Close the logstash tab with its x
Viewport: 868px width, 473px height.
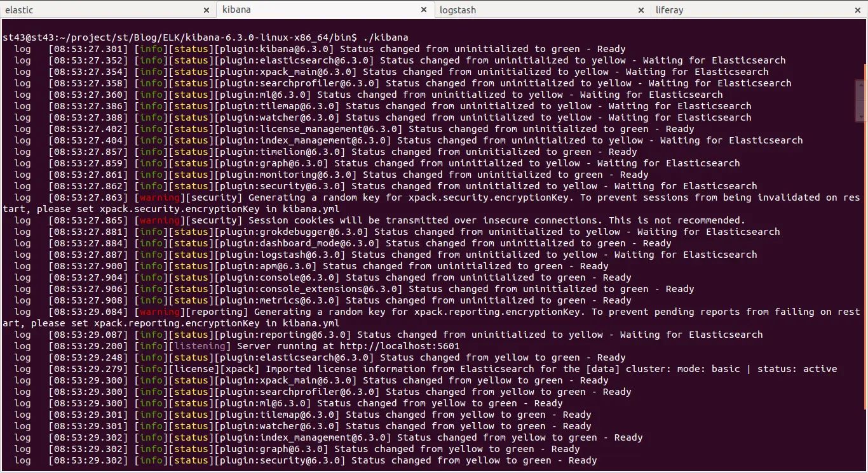point(641,10)
